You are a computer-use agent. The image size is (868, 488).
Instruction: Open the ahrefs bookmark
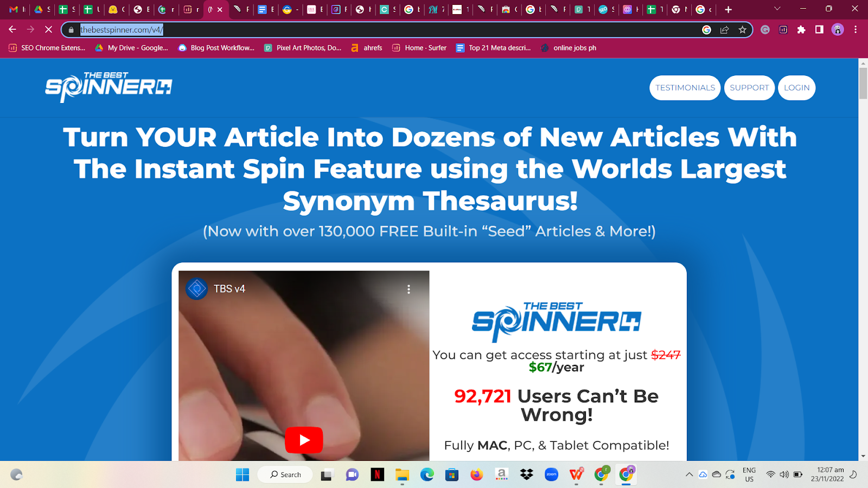pos(366,48)
